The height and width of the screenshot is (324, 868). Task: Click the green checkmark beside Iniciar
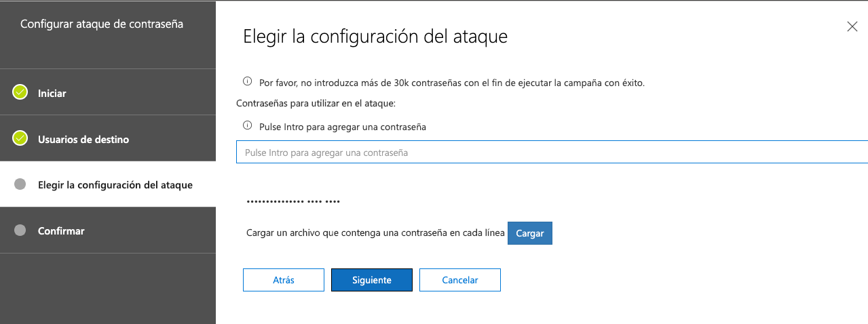pyautogui.click(x=20, y=92)
